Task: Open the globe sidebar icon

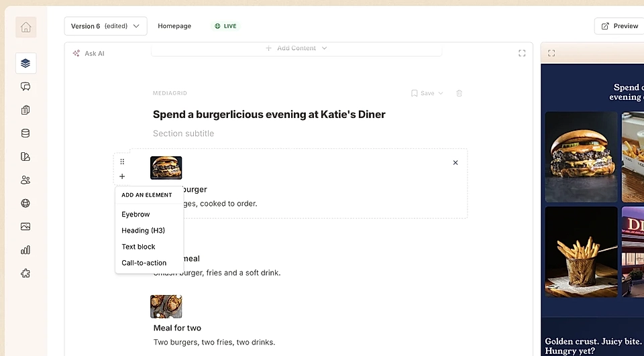Action: [x=25, y=203]
